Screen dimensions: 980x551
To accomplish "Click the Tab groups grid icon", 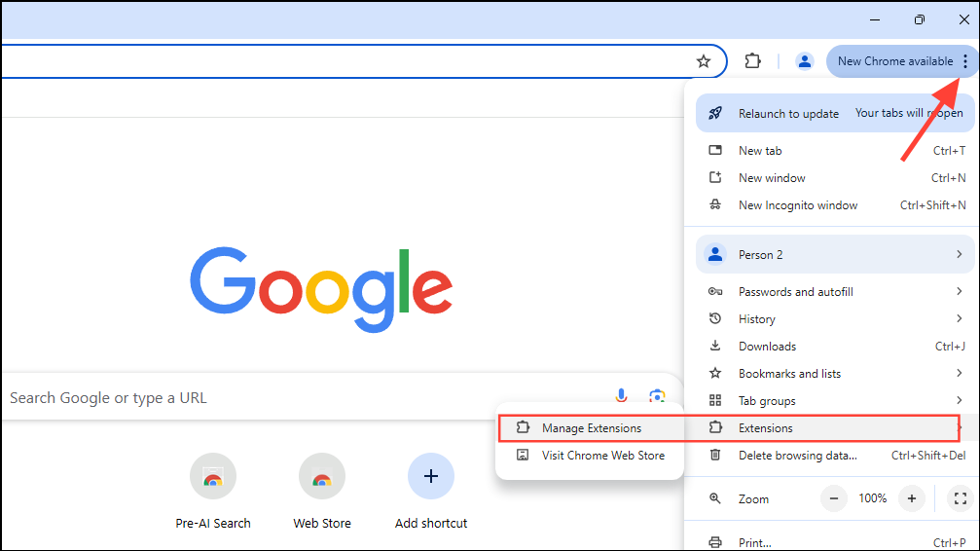I will pos(715,400).
